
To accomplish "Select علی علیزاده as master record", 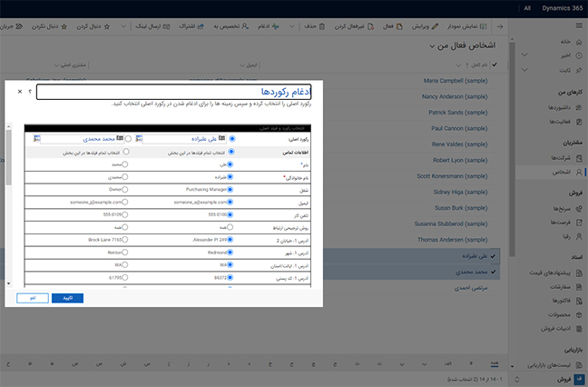I will [x=232, y=139].
